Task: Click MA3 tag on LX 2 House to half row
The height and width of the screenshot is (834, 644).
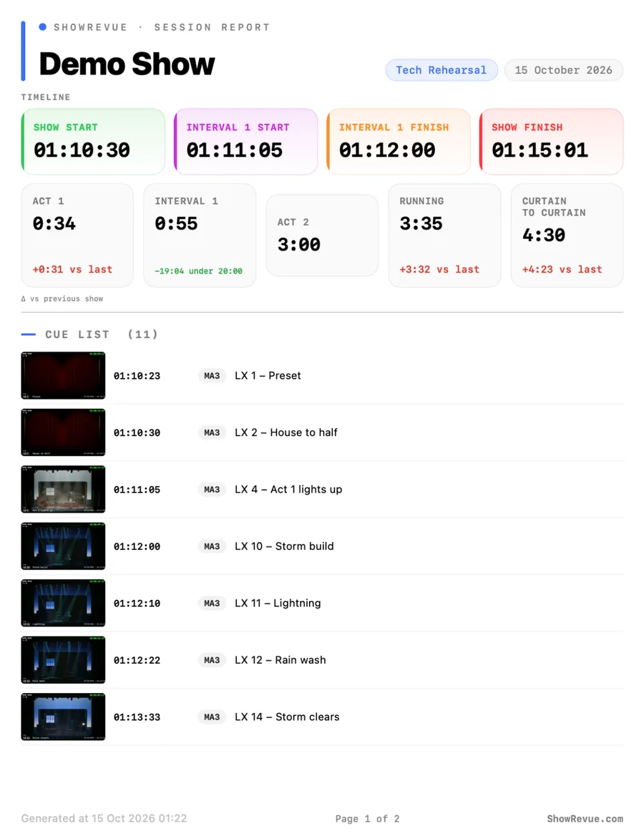Action: pyautogui.click(x=212, y=432)
